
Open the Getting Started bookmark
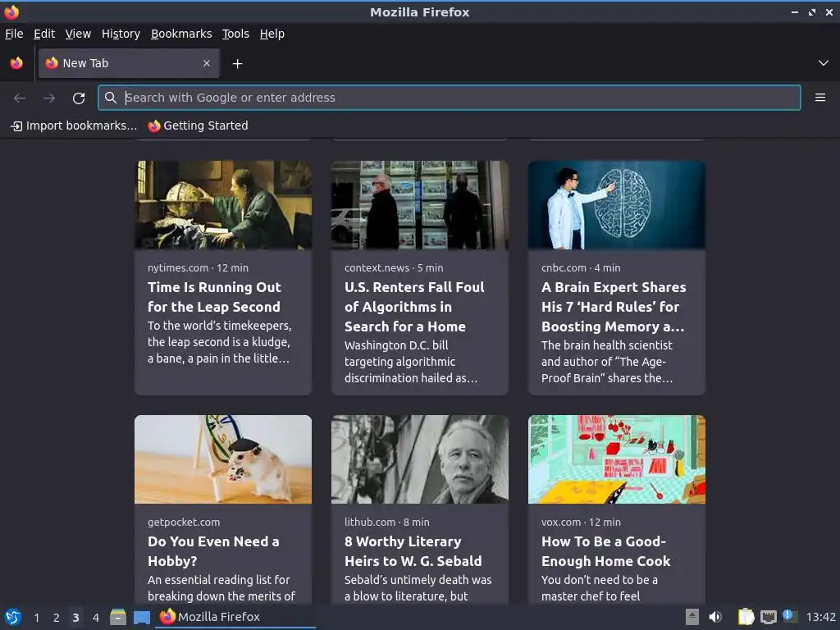199,126
